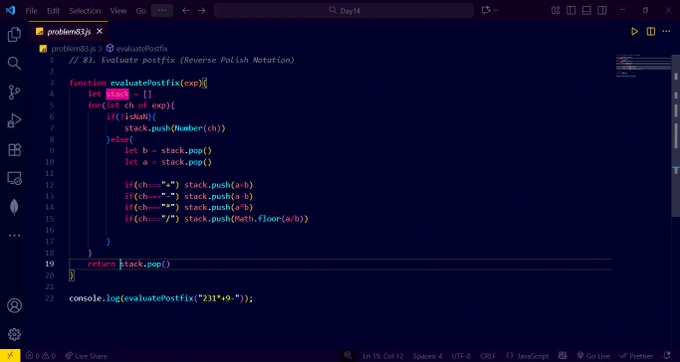Change line ending via CRLF
The height and width of the screenshot is (362, 680).
[488, 356]
